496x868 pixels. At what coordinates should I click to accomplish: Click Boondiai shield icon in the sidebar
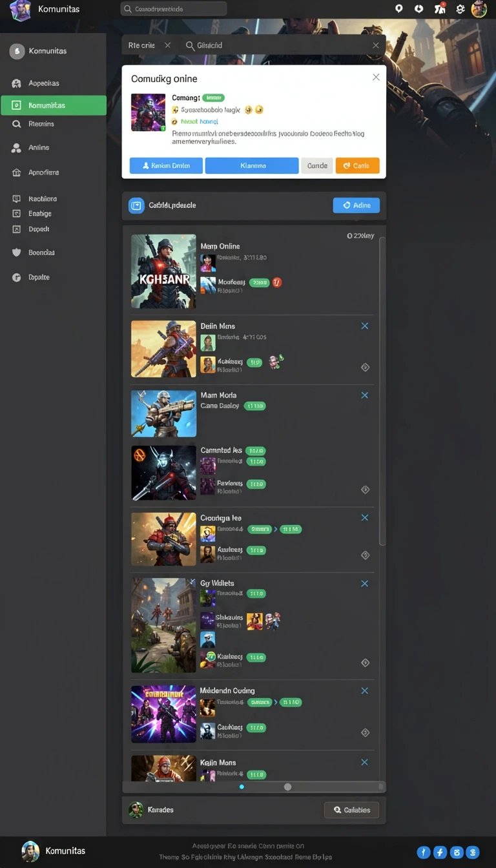coord(17,253)
